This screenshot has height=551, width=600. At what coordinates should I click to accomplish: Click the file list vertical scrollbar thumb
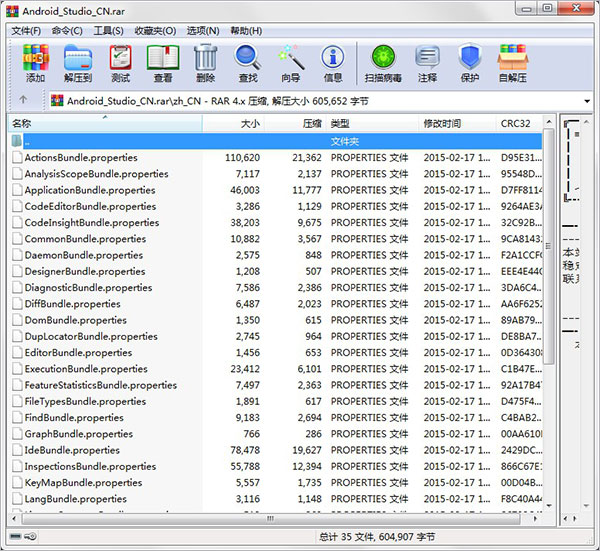coord(549,246)
